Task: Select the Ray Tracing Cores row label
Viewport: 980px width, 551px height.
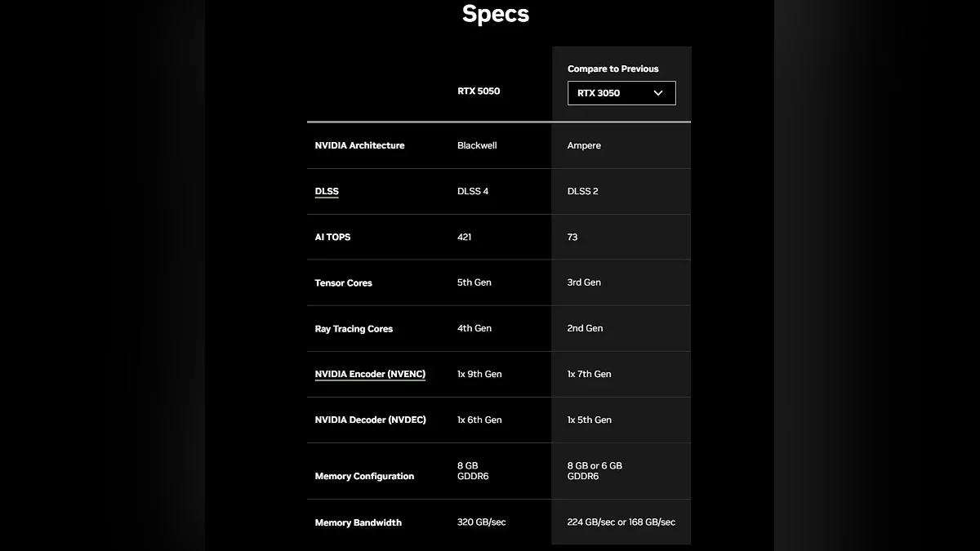Action: tap(354, 328)
